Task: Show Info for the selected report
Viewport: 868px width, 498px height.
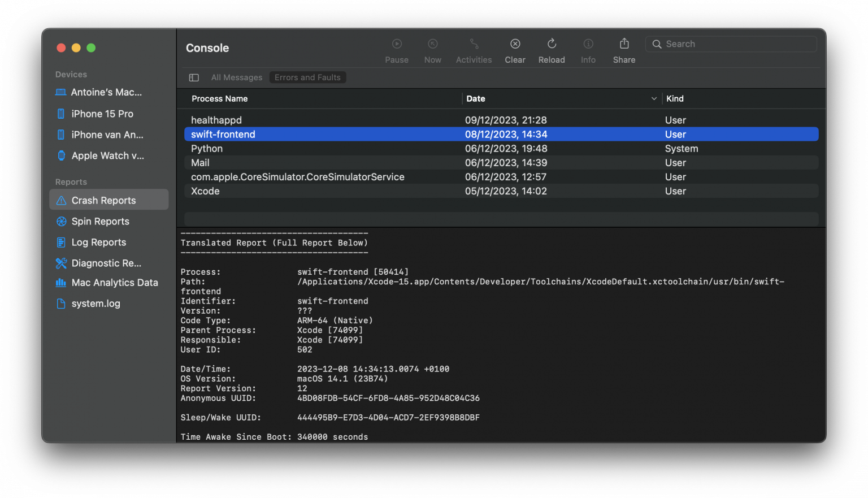Action: pos(588,50)
